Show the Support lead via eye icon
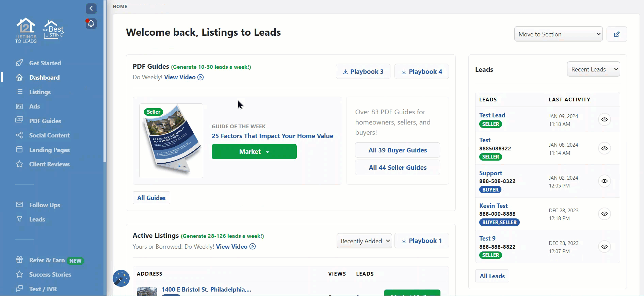 [604, 181]
